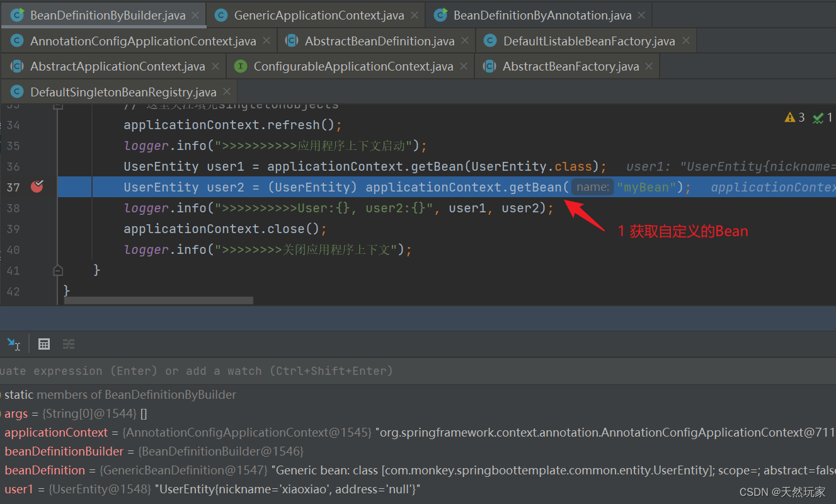Click the green typo checkmark indicator
This screenshot has height=504, width=836.
click(x=823, y=117)
